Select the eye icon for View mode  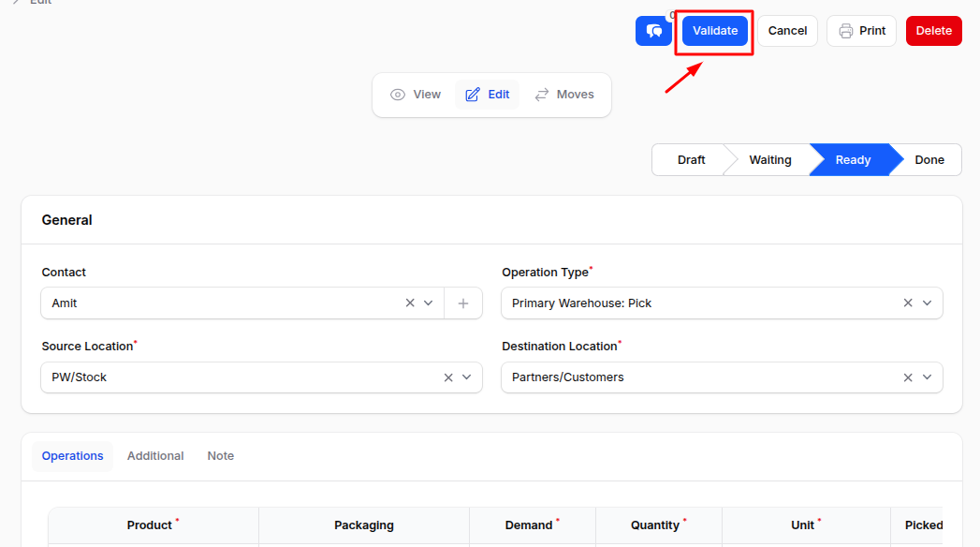point(398,94)
